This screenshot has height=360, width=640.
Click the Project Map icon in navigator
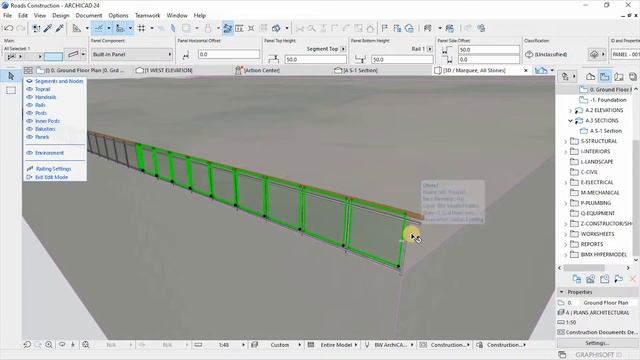click(x=590, y=77)
